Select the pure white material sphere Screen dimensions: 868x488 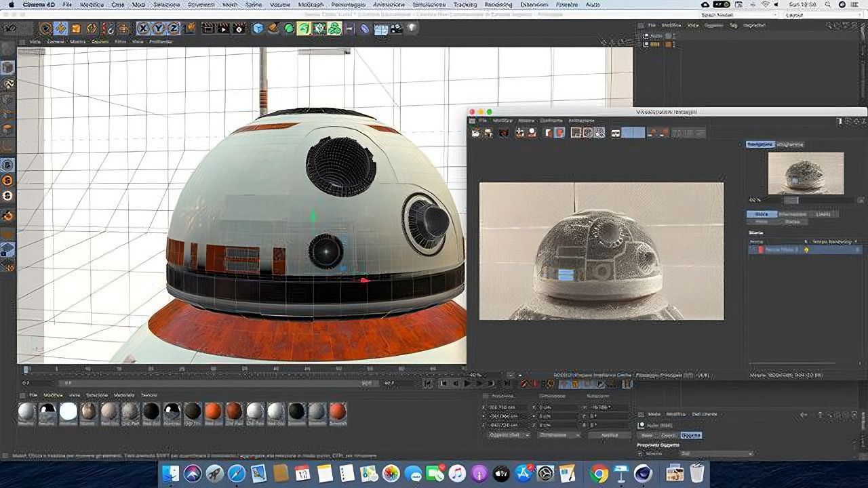[x=68, y=411]
